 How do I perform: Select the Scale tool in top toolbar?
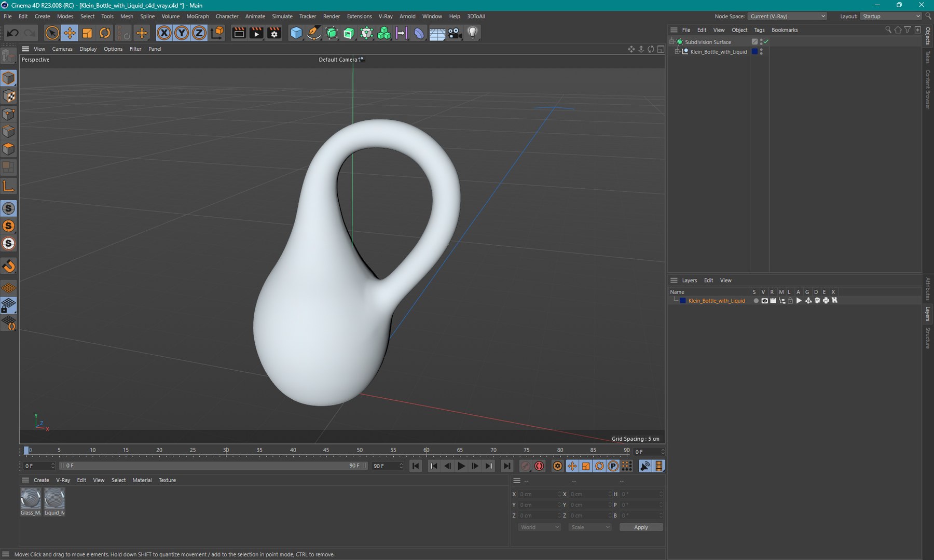[87, 33]
